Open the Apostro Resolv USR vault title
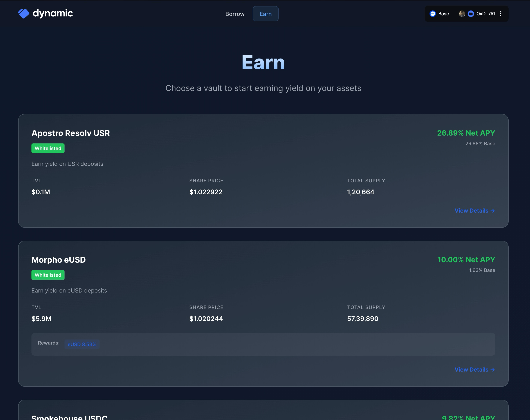Screen dimensions: 530x420 coord(71,133)
